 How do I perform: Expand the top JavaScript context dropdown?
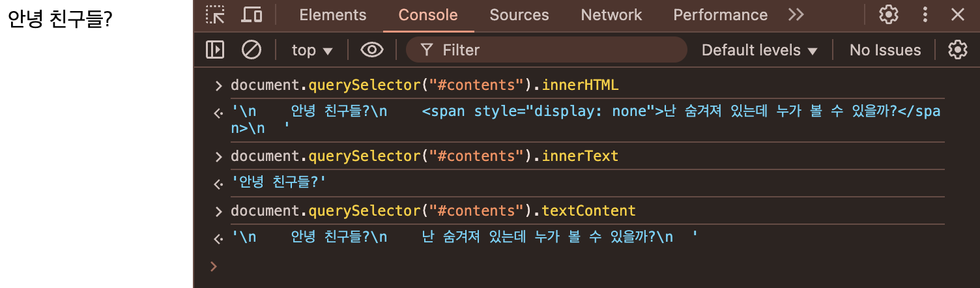(311, 50)
